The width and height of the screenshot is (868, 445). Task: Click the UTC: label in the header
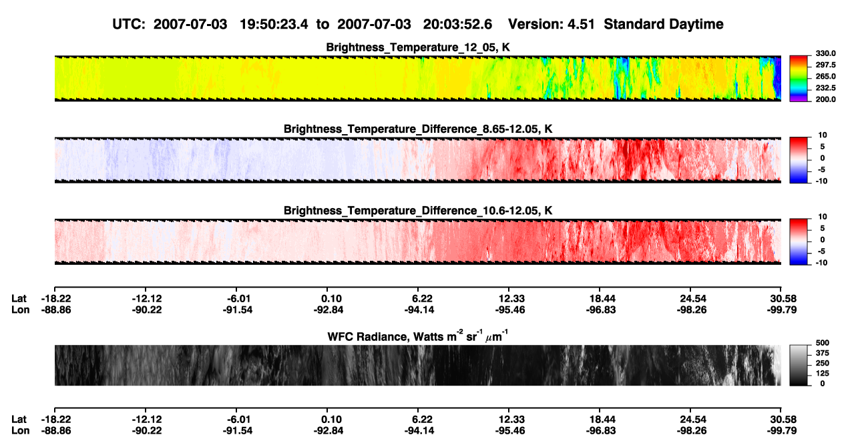click(130, 24)
